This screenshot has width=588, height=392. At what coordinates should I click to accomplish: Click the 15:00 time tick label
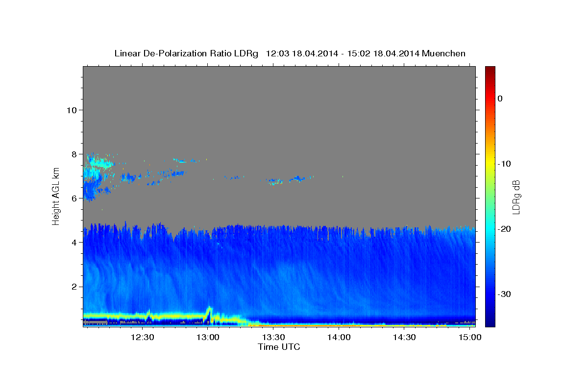pos(470,338)
